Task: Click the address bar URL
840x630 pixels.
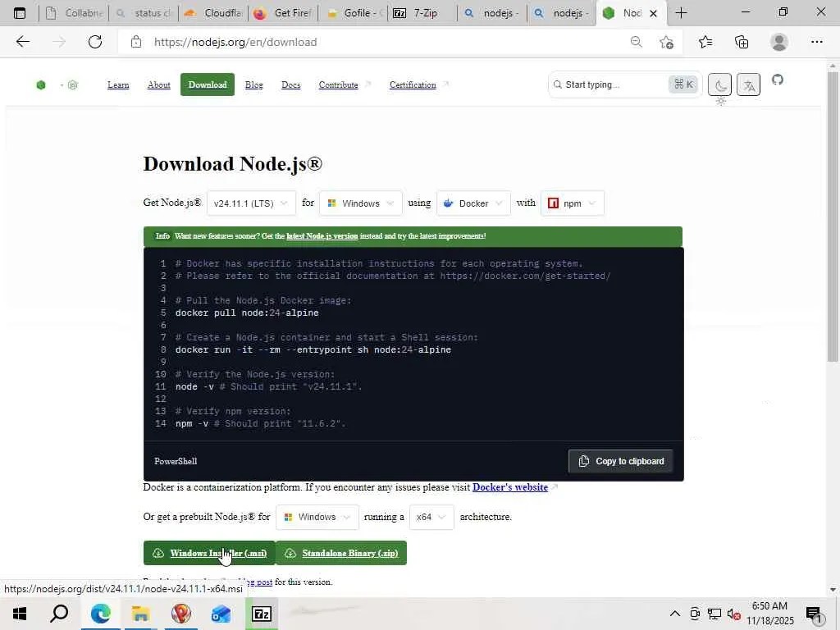Action: 235,42
